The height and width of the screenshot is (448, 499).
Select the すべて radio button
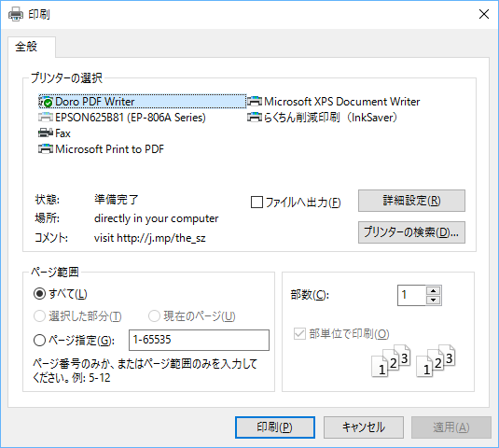pyautogui.click(x=39, y=294)
